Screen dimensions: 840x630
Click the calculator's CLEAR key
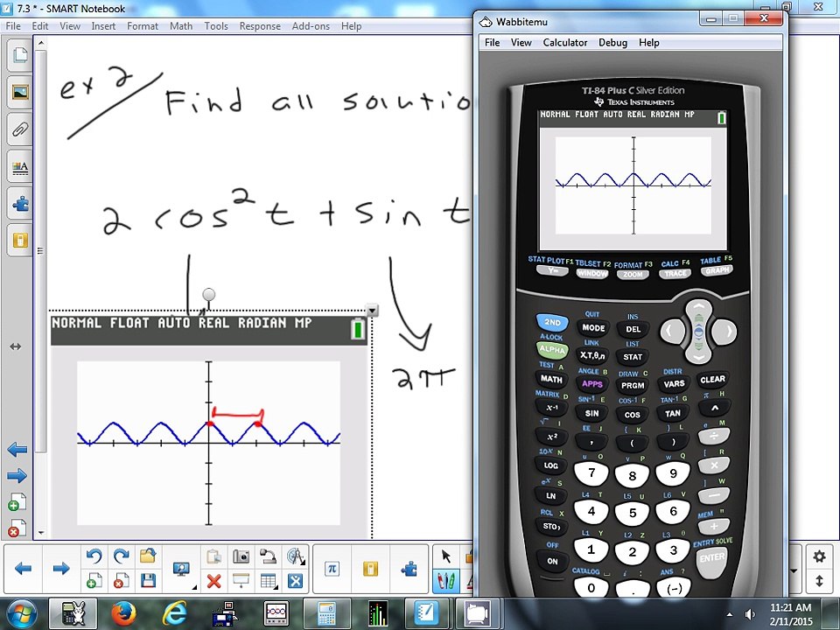point(712,379)
